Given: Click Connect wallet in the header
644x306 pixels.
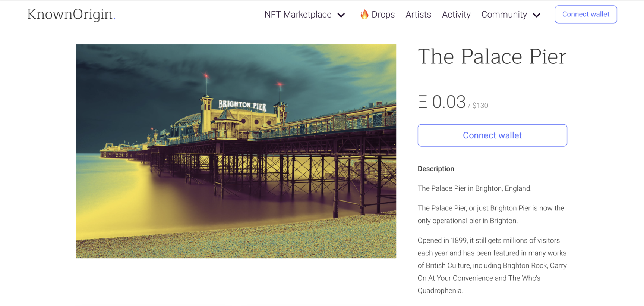Looking at the screenshot, I should click(586, 14).
